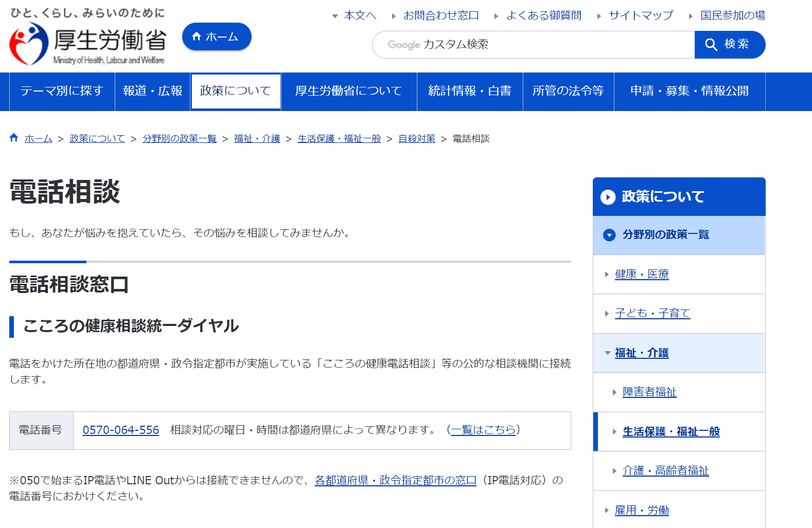Jump to main content via 本文へ
Screen dimensions: 812x528
coord(360,15)
